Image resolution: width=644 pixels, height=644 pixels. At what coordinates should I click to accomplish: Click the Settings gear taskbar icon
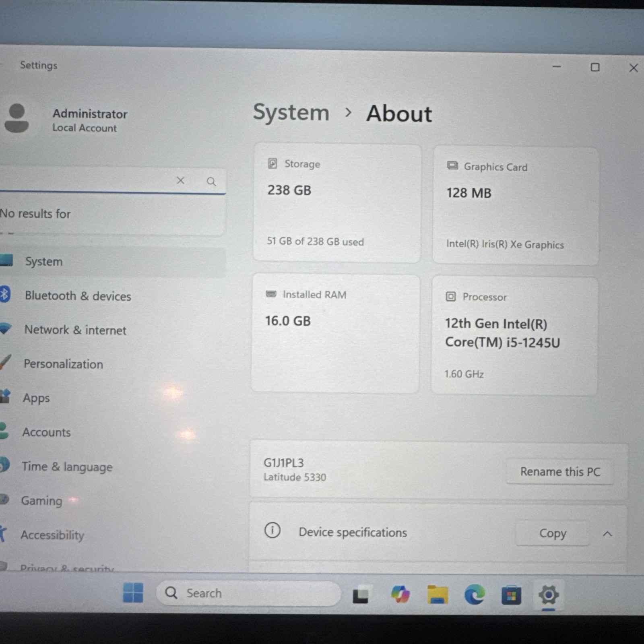pyautogui.click(x=548, y=595)
